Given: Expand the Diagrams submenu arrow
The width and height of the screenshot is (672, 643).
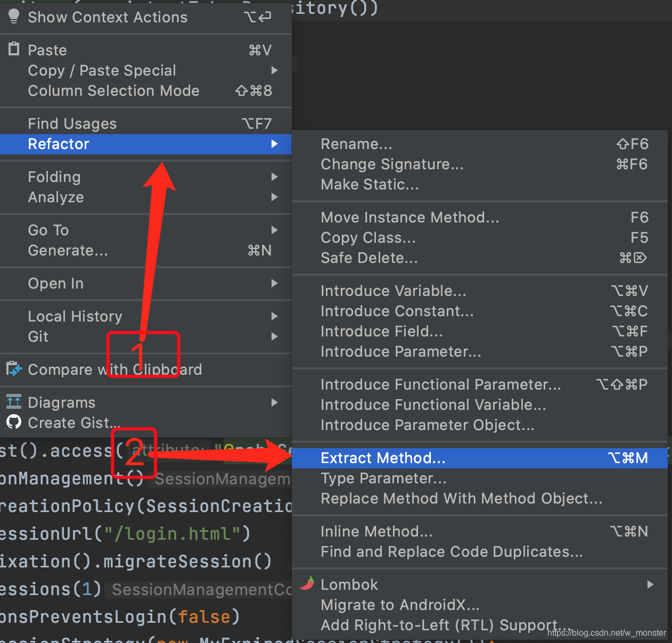Looking at the screenshot, I should pyautogui.click(x=274, y=402).
